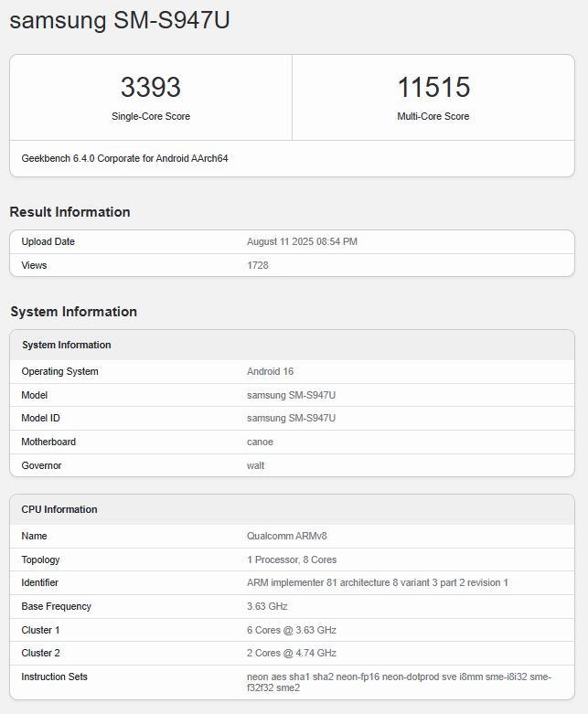This screenshot has width=588, height=714.
Task: Click the Views label
Action: 34,265
